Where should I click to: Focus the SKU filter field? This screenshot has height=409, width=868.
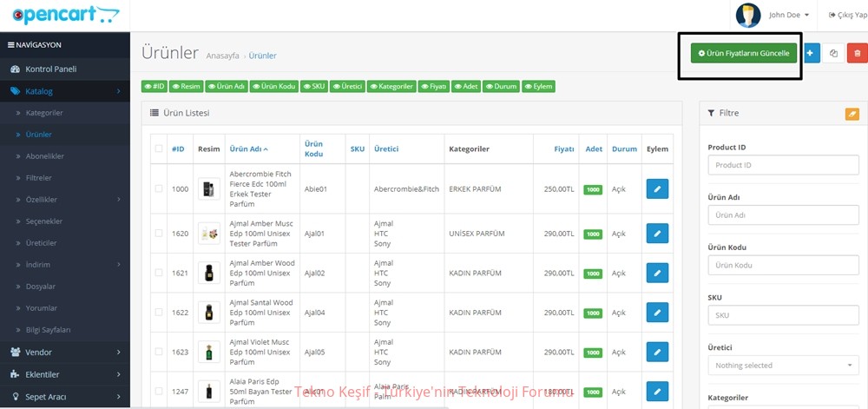click(783, 315)
